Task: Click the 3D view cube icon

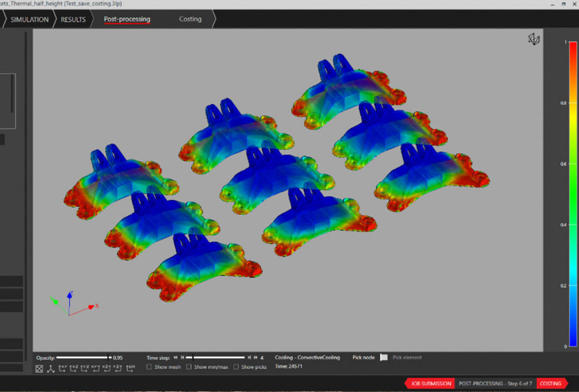Action: 533,39
